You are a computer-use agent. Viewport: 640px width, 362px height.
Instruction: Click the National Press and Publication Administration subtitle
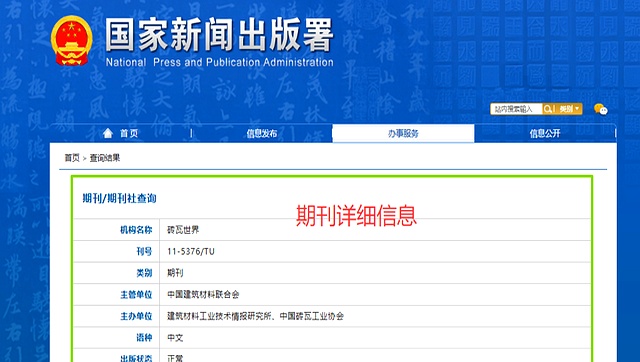[x=220, y=62]
